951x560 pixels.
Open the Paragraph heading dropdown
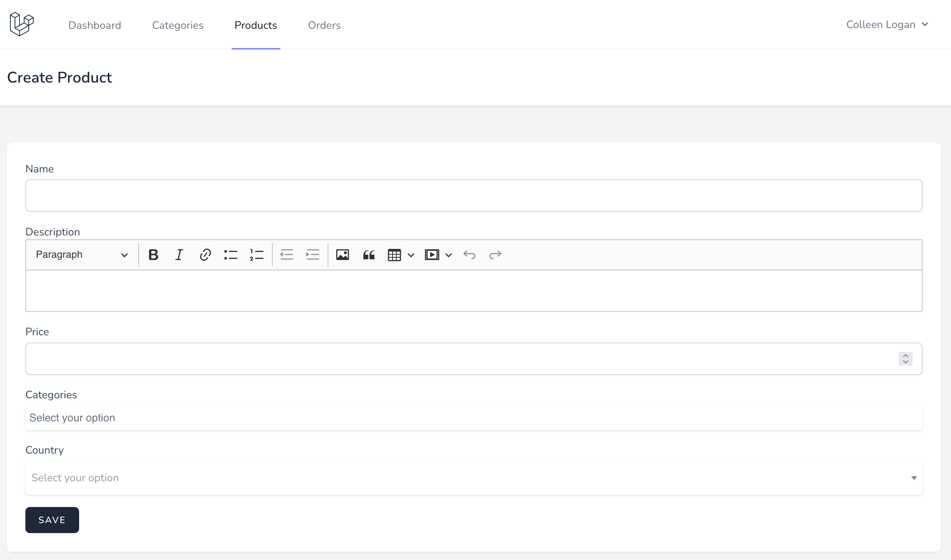(82, 255)
